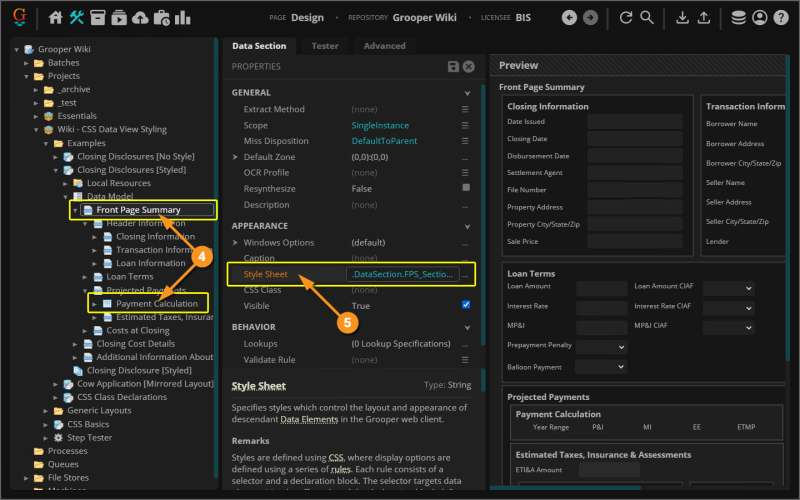Open the Home page icon
Screen dimensions: 800x500
point(56,17)
